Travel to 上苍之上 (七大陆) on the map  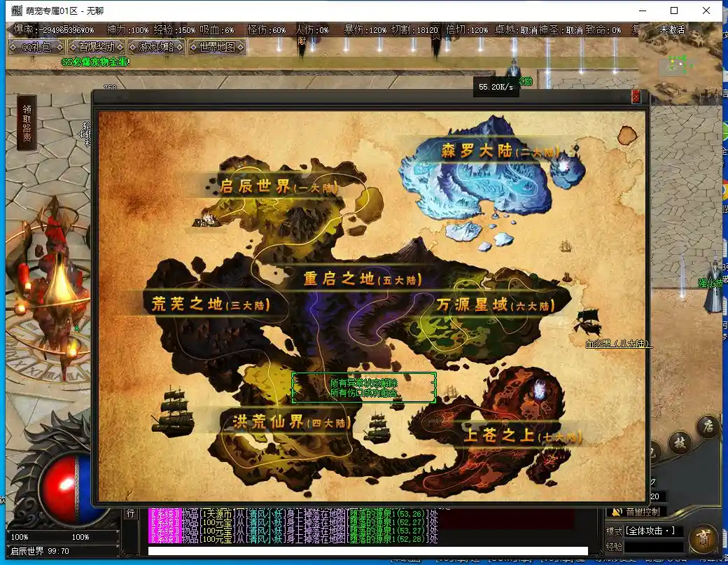coord(522,435)
